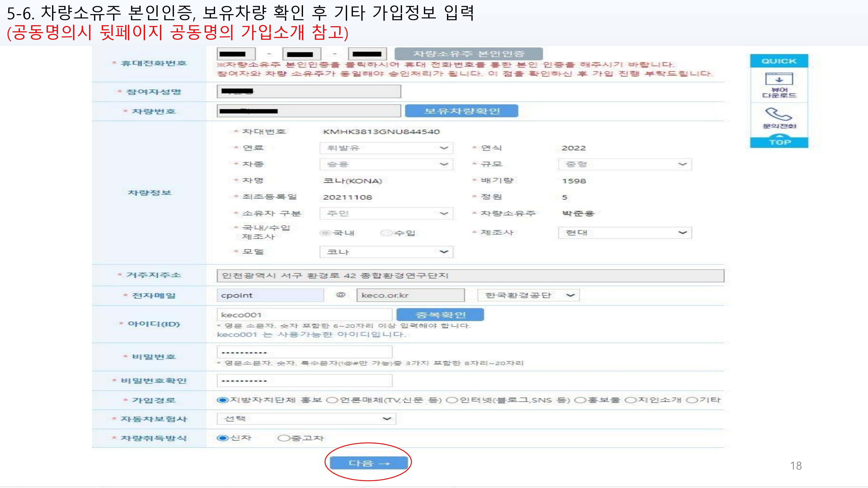The image size is (868, 488).
Task: Click the 거주지주소 address field
Action: (470, 276)
